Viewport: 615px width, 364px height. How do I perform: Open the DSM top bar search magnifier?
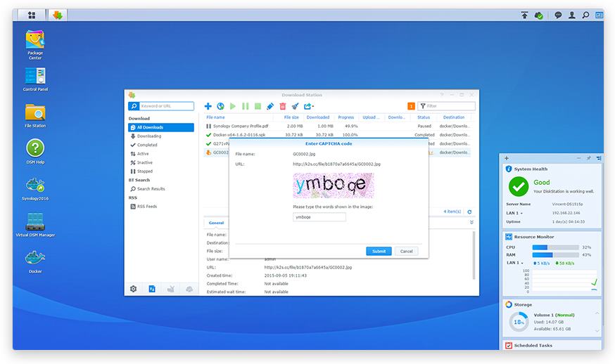(x=585, y=15)
